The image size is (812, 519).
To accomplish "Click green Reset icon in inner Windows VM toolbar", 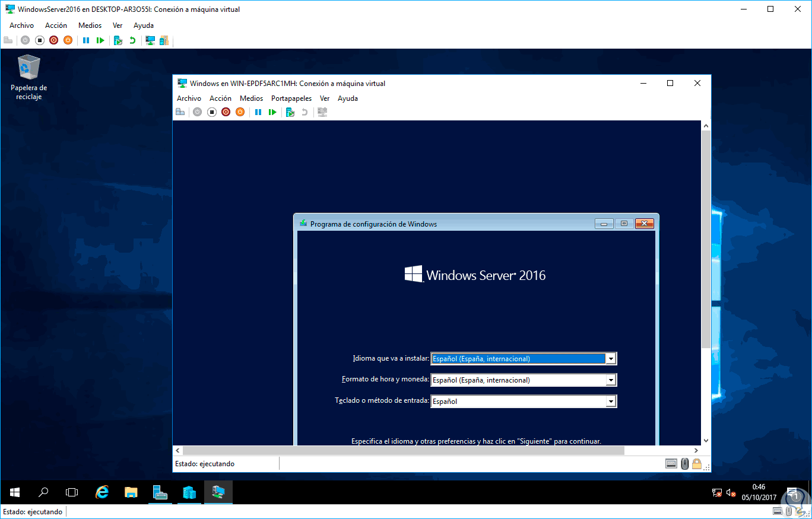I will point(272,112).
